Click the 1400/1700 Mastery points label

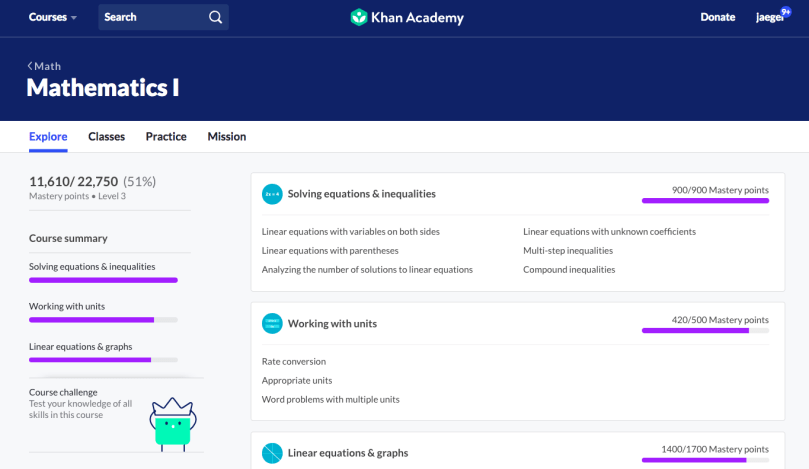(x=715, y=449)
